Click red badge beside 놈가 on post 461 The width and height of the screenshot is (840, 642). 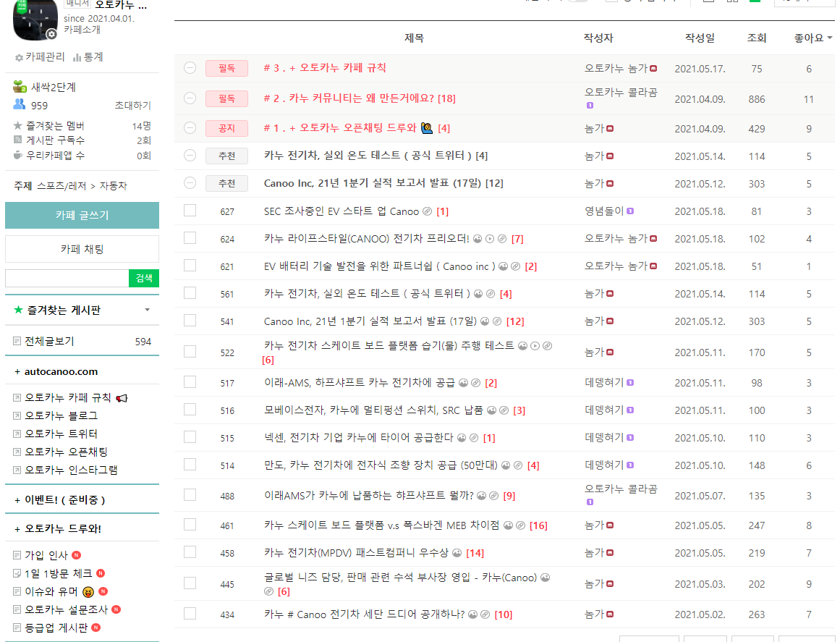(x=610, y=525)
